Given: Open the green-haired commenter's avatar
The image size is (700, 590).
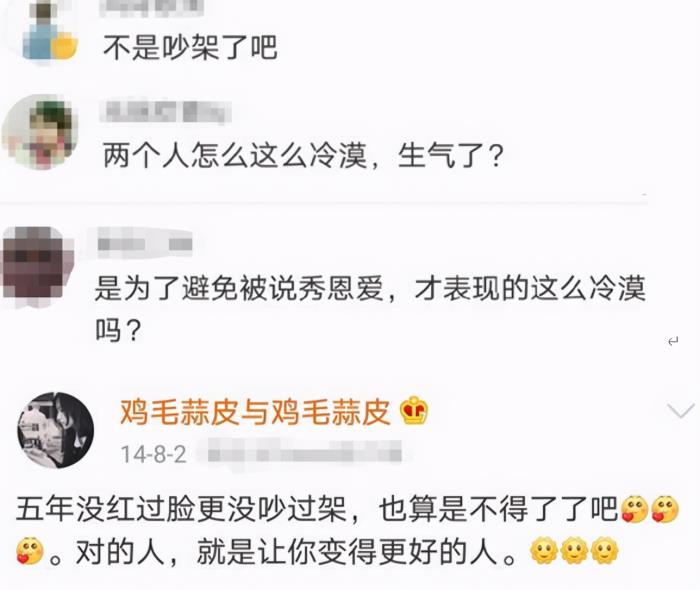Looking at the screenshot, I should 40,132.
